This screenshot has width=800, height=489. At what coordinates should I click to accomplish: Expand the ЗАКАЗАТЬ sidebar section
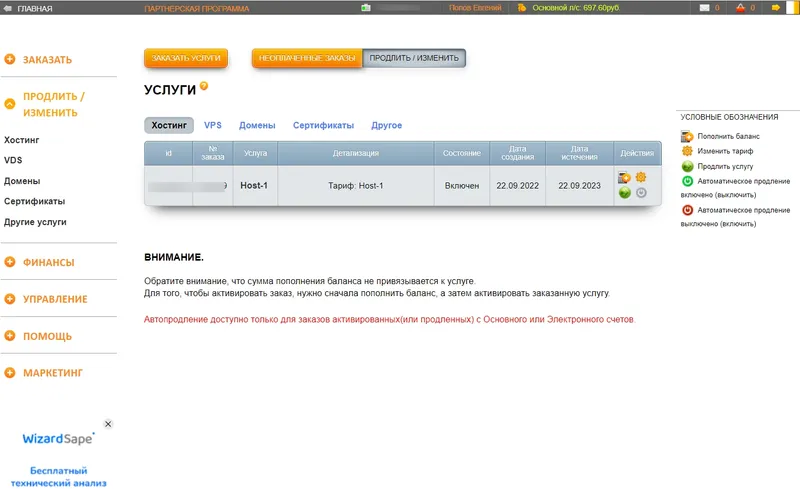pos(47,60)
